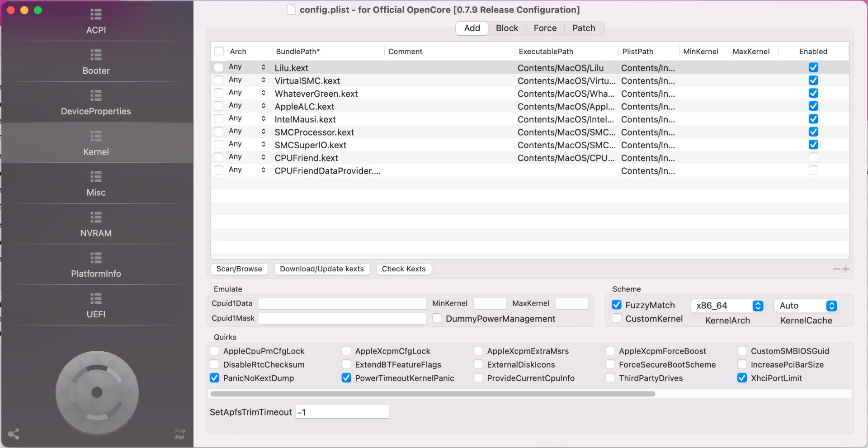This screenshot has width=868, height=448.
Task: Click the gear wheel logo in sidebar
Action: (97, 392)
